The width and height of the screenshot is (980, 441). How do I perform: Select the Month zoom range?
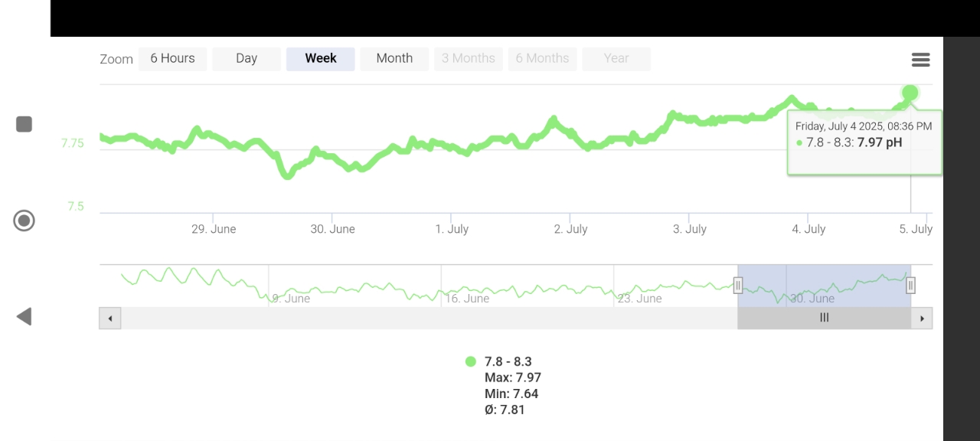394,59
